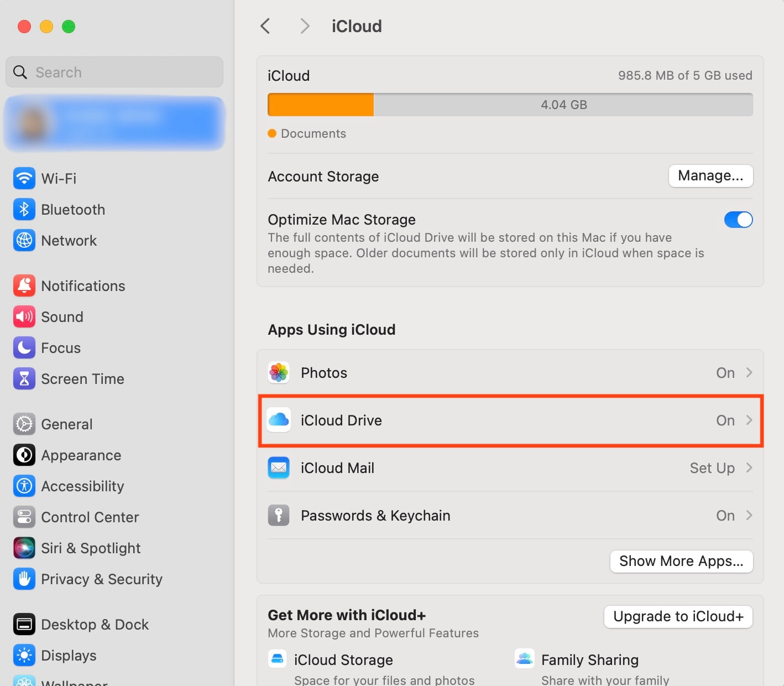Image resolution: width=784 pixels, height=686 pixels.
Task: Click the Screen Time hourglass icon
Action: 24,378
